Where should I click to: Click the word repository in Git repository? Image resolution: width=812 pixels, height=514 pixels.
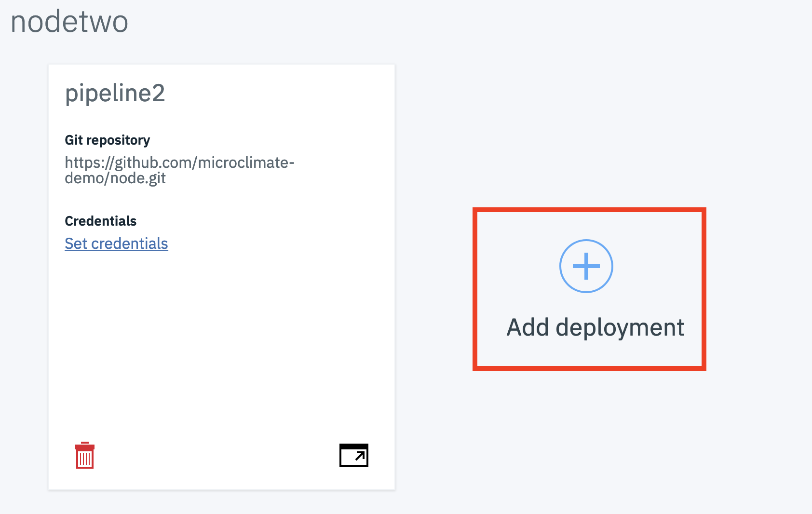[x=118, y=140]
